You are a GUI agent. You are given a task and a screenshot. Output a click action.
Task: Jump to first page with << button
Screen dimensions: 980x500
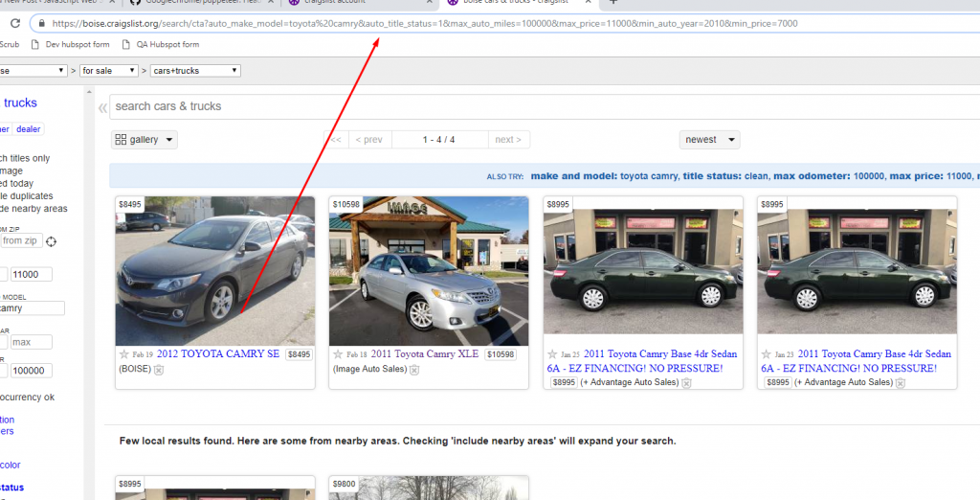[336, 140]
